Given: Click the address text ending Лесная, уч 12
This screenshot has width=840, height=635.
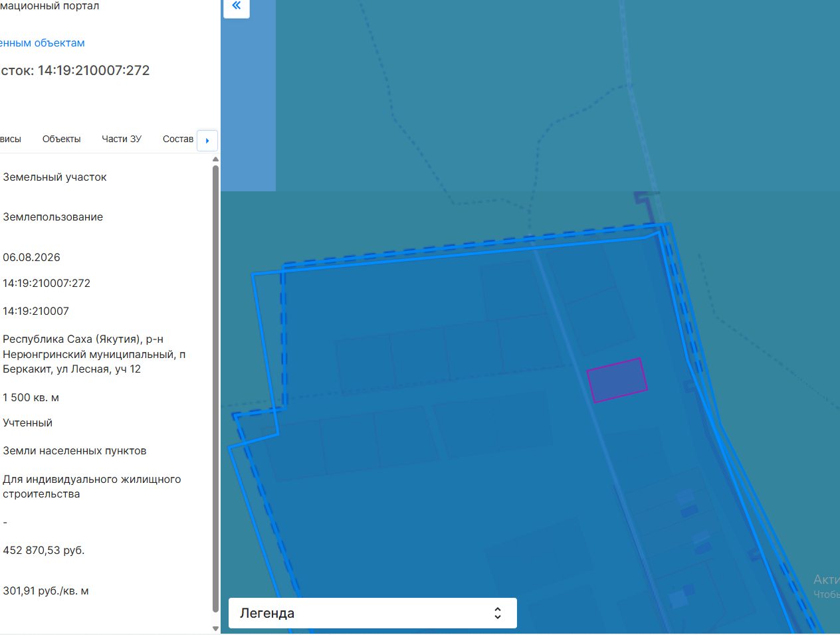Looking at the screenshot, I should click(94, 354).
